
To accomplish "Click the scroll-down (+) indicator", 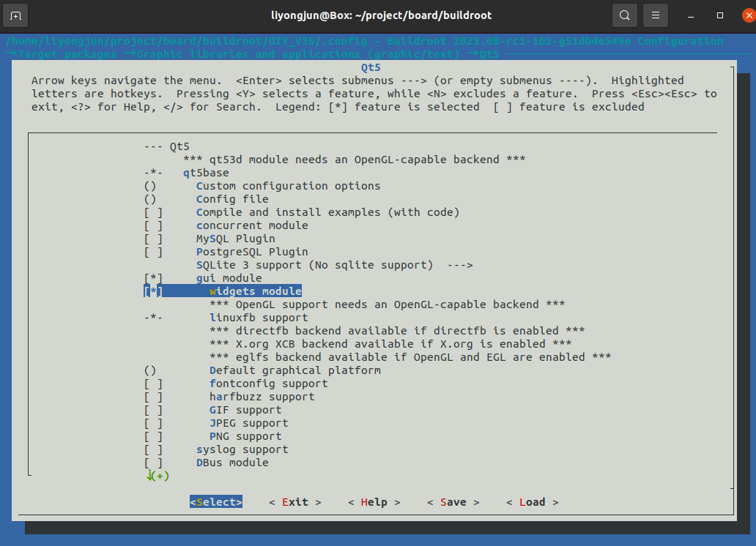I will [156, 476].
